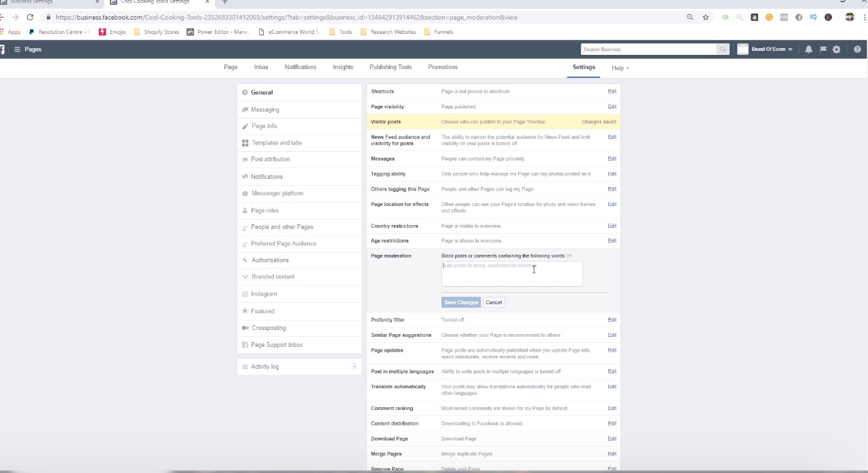This screenshot has width=868, height=473.
Task: Edit the Profanity filter setting
Action: [612, 320]
